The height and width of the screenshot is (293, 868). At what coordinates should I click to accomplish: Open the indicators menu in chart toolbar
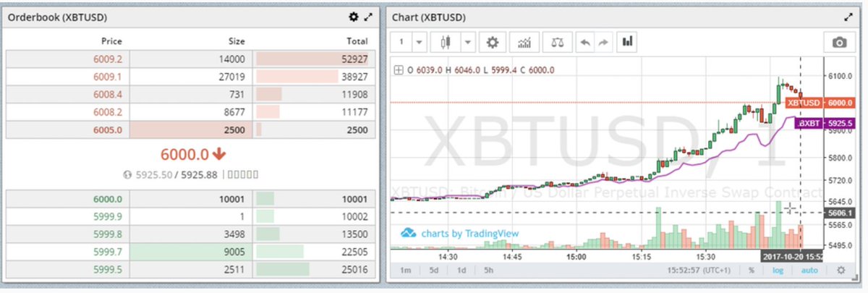click(x=524, y=42)
